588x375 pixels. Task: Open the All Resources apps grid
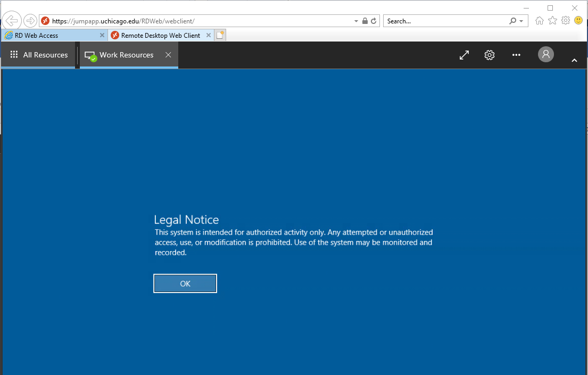coord(14,54)
